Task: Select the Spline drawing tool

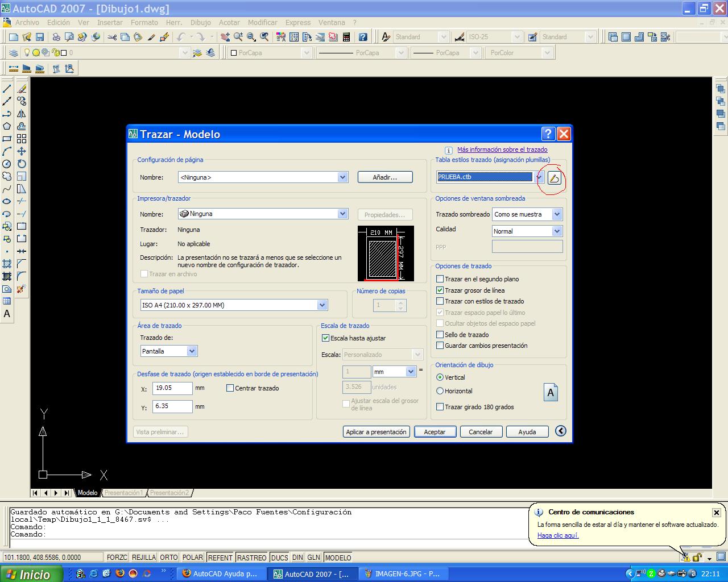Action: (x=7, y=189)
